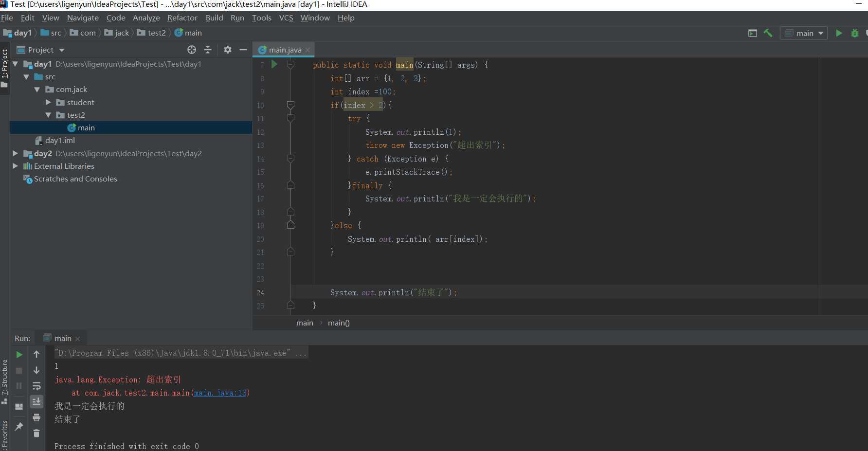Click the main.java:13 stack trace link
Image resolution: width=868 pixels, height=451 pixels.
(x=220, y=393)
